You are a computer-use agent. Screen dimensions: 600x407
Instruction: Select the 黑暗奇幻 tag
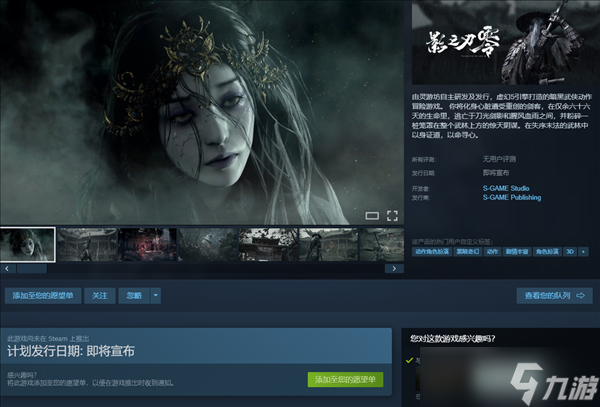click(x=468, y=251)
